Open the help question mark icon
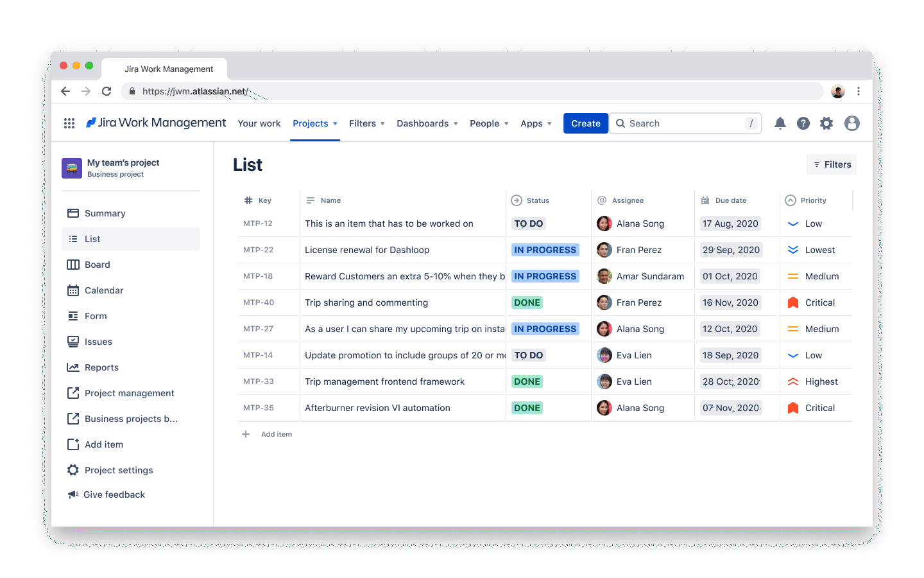Screen dimensions: 924x578 [x=803, y=123]
